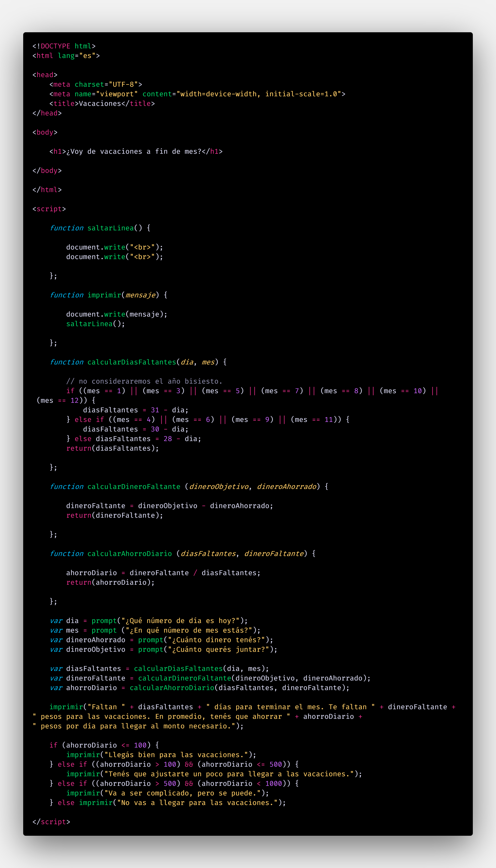Click the 'return(diasFaltantes);' statement
Viewport: 496px width, 868px height.
[x=113, y=448]
